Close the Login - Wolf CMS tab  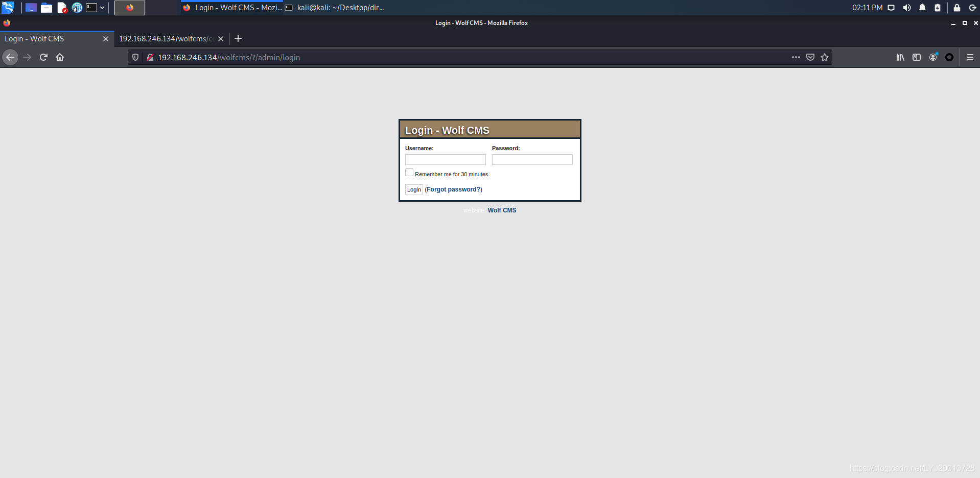pyautogui.click(x=106, y=39)
